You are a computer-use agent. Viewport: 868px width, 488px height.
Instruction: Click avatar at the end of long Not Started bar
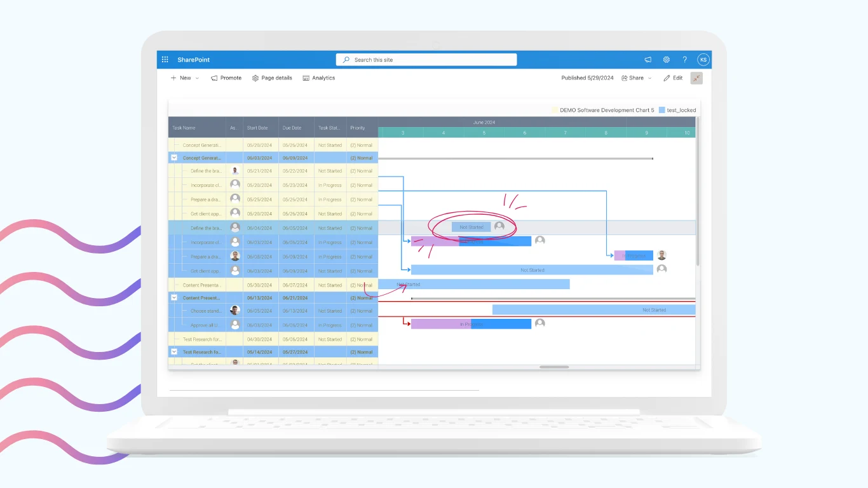pyautogui.click(x=661, y=269)
